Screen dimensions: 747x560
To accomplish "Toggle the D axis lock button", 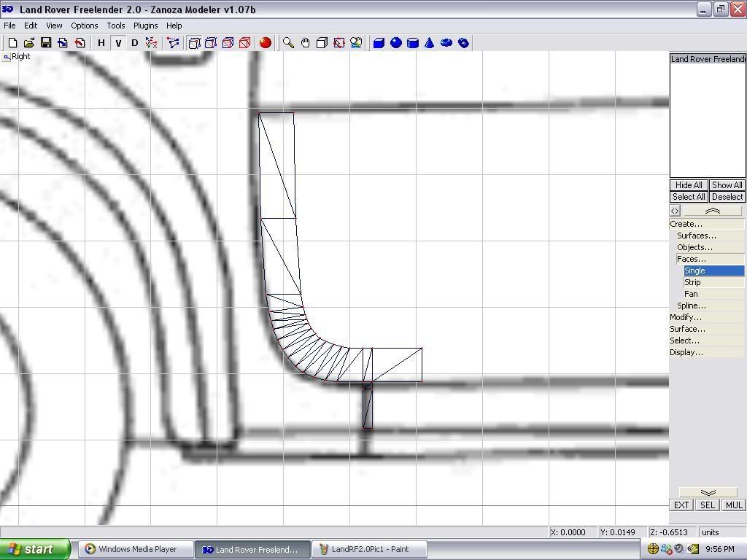I will (x=134, y=43).
